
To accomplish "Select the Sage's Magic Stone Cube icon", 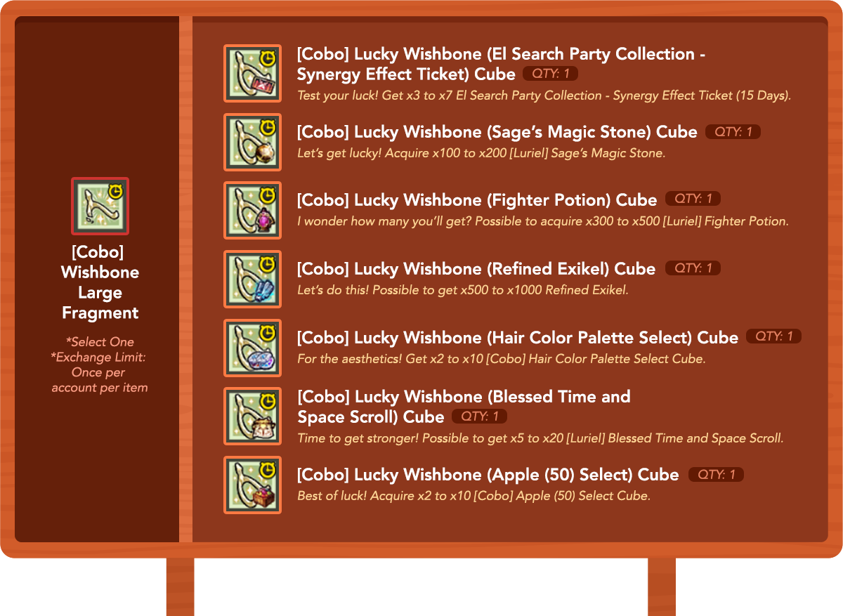I will click(252, 142).
